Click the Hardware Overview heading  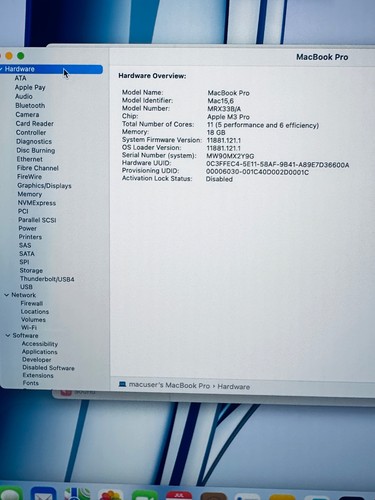click(x=152, y=76)
